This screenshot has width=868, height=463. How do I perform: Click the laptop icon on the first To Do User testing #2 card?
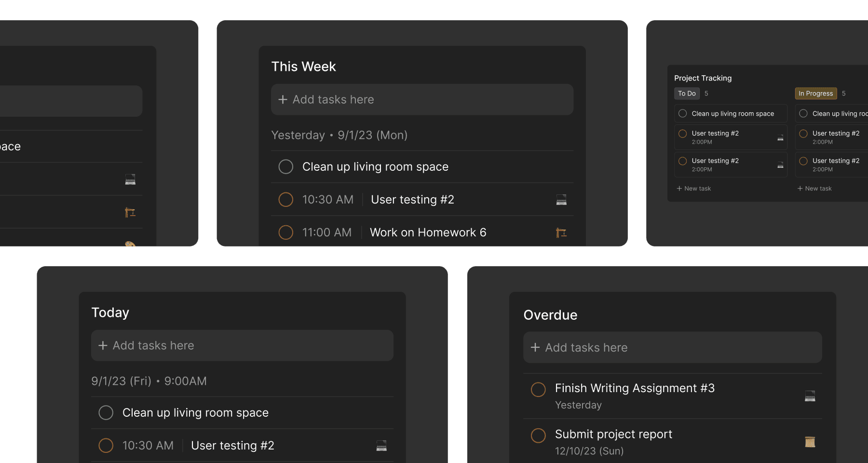click(780, 138)
